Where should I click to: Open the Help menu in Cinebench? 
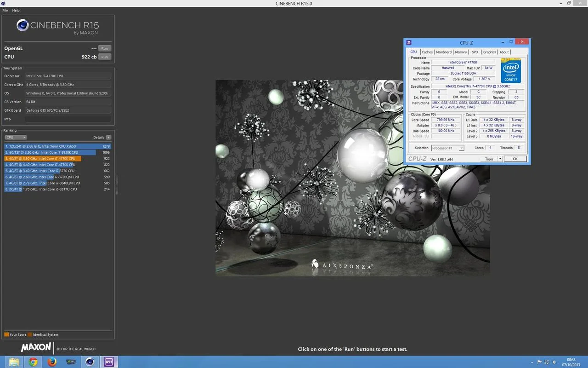pos(16,10)
